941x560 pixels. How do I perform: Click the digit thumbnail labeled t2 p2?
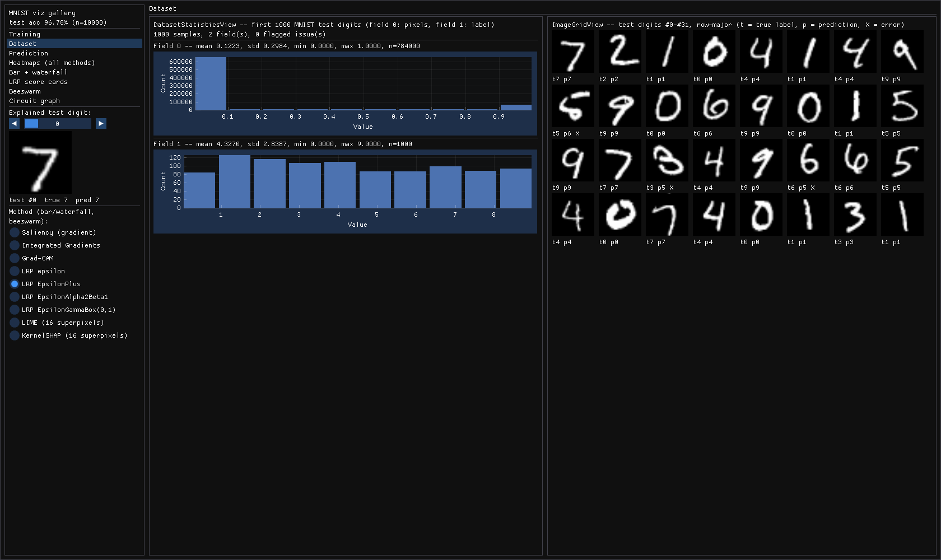620,52
